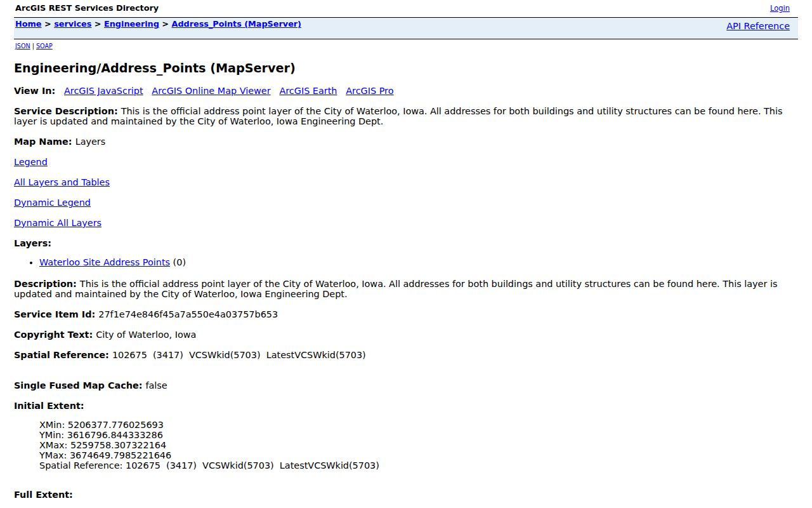Click the ArcGIS REST Services Directory title
The height and width of the screenshot is (508, 812).
click(x=87, y=8)
